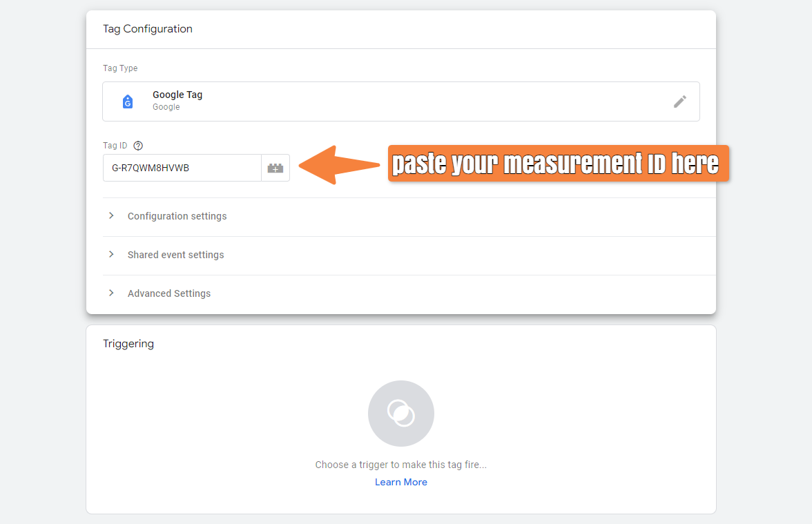Click the Google vendor subtitle under Google Tag
Image resolution: width=812 pixels, height=524 pixels.
(x=166, y=106)
